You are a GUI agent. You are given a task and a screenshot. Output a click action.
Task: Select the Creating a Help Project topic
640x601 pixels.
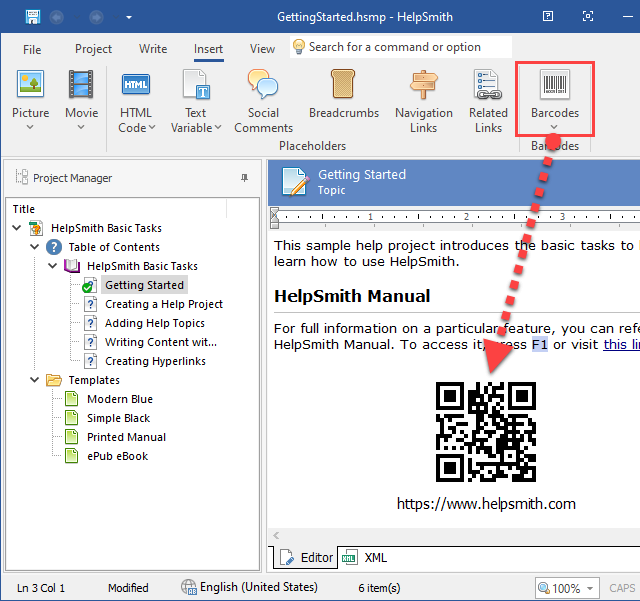click(x=164, y=304)
